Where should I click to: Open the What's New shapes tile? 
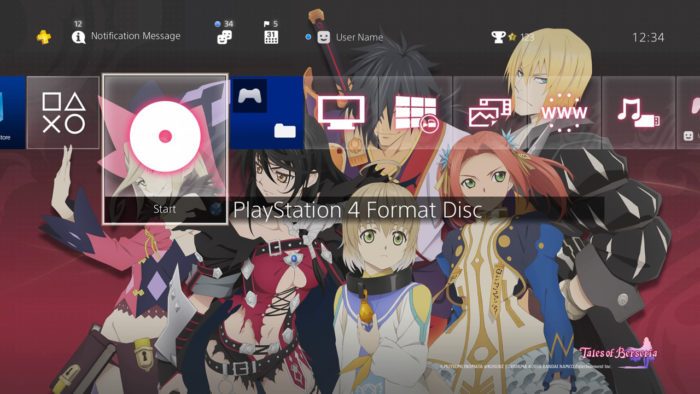pyautogui.click(x=63, y=112)
